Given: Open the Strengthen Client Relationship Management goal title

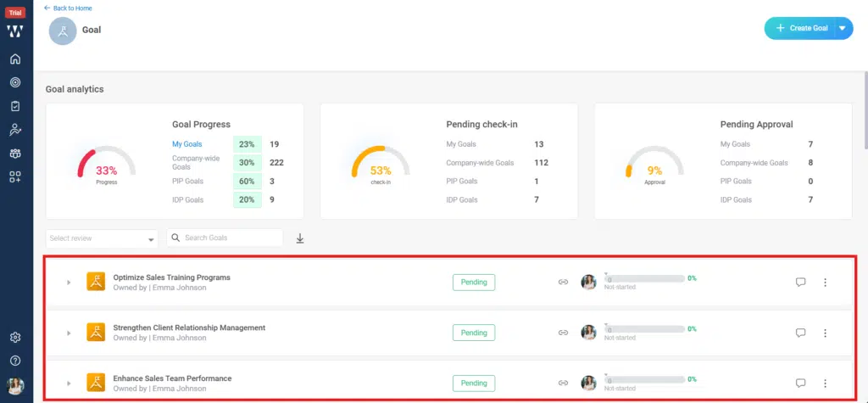Looking at the screenshot, I should (x=189, y=327).
